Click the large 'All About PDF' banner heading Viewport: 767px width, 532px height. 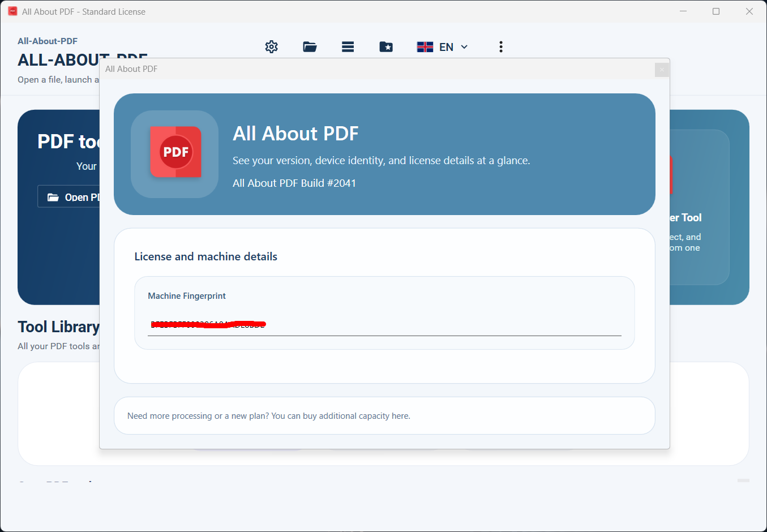295,134
